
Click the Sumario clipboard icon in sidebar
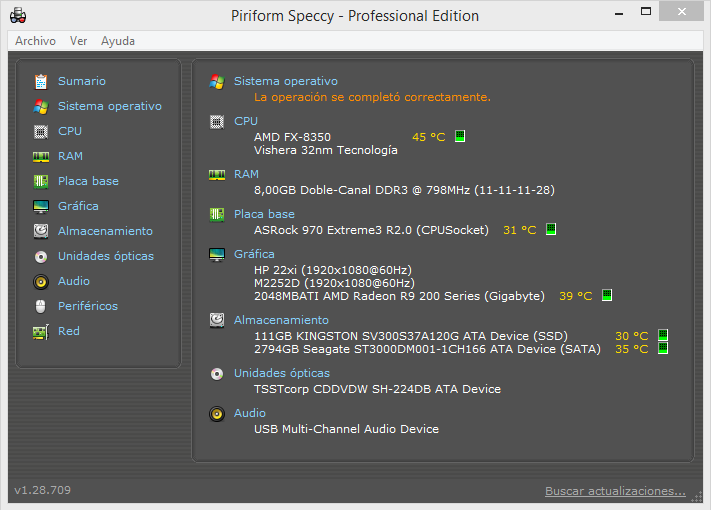point(41,82)
